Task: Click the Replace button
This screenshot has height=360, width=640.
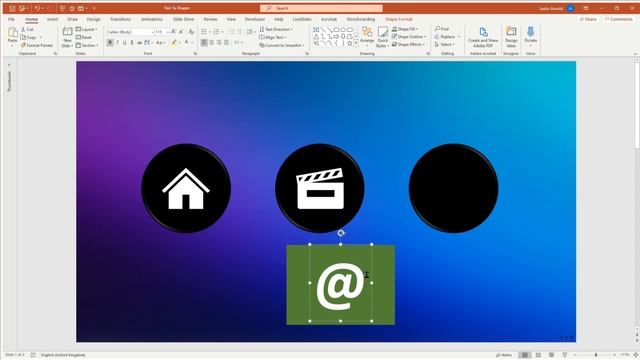Action: (x=447, y=37)
